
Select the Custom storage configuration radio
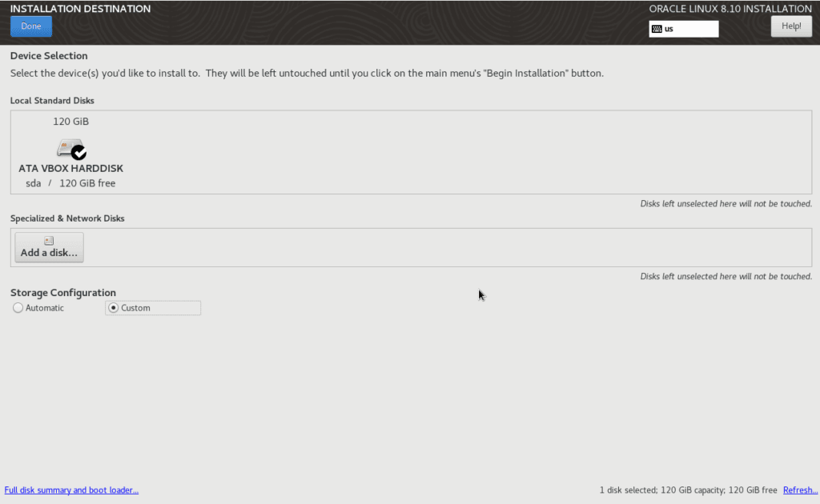pos(114,308)
